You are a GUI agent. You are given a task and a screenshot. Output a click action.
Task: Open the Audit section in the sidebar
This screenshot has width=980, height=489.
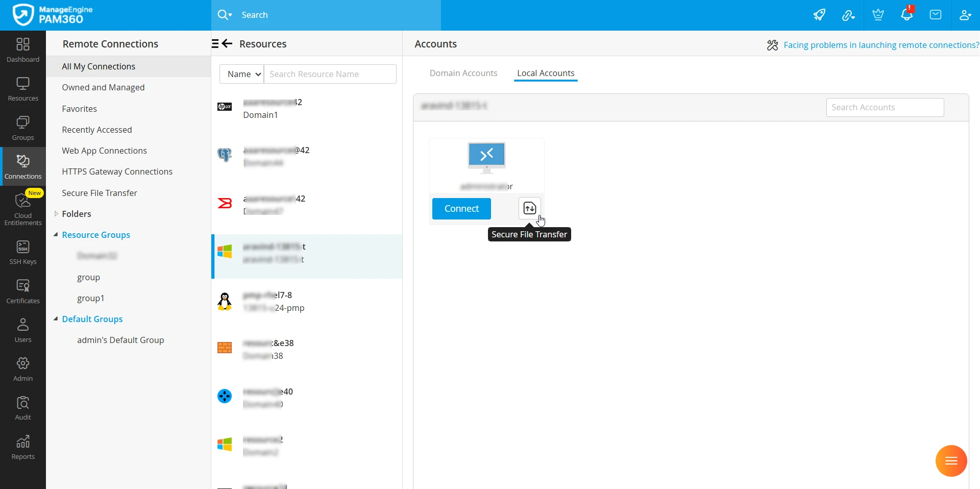[23, 408]
